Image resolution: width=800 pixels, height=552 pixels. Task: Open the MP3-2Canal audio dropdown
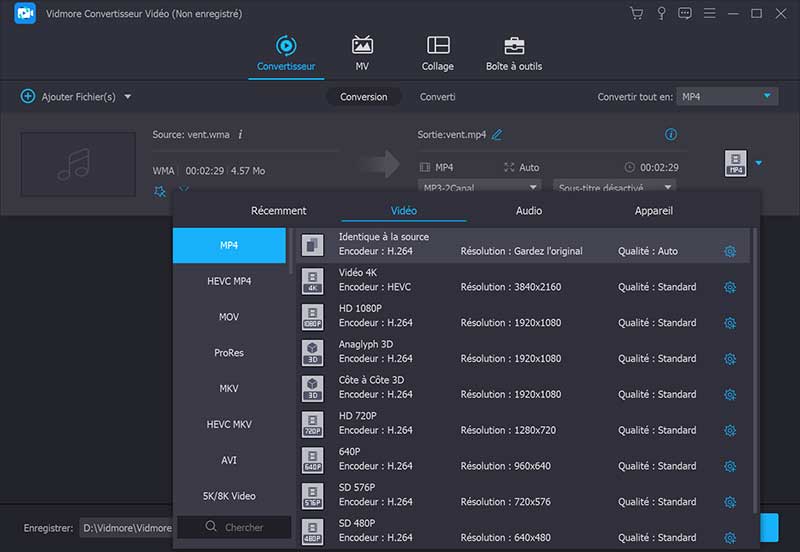[x=478, y=187]
